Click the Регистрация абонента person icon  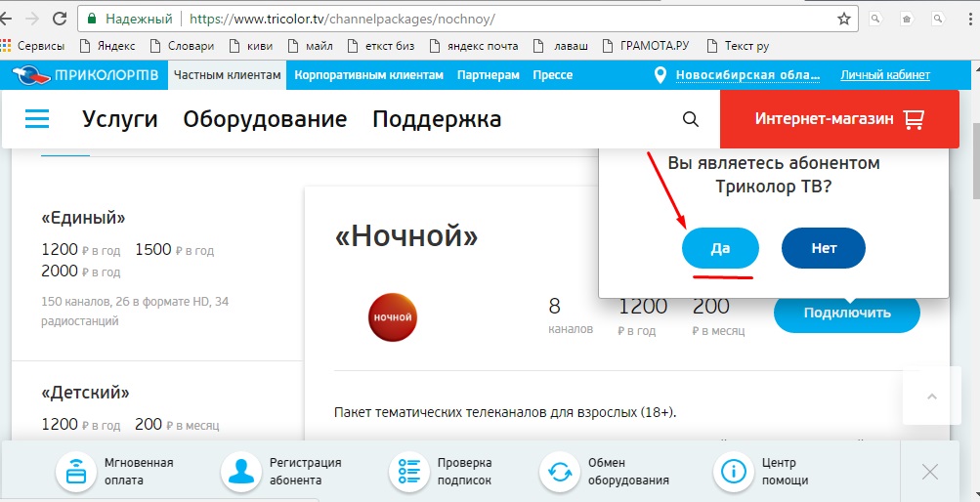click(x=240, y=472)
